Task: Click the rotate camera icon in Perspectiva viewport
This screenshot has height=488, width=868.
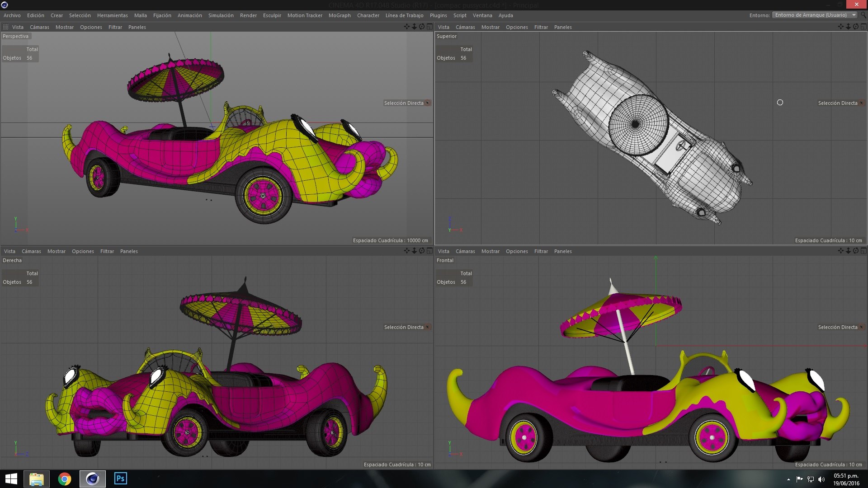Action: pos(422,27)
